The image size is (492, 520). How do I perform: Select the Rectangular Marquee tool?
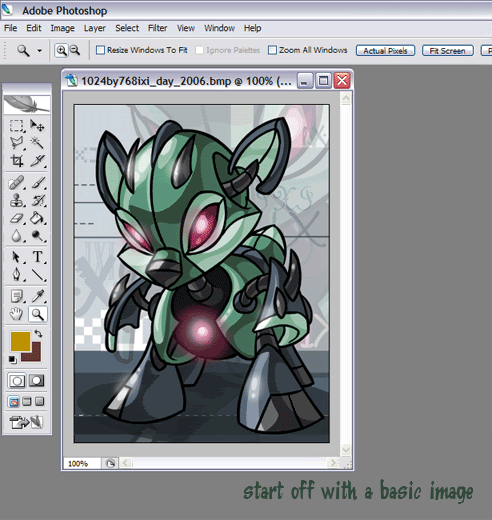[x=16, y=126]
